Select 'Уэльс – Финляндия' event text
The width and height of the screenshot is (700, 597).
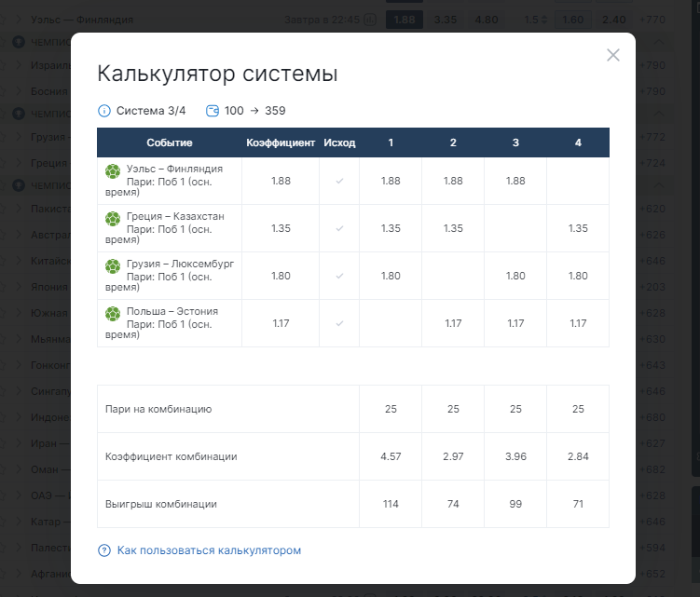coord(174,169)
